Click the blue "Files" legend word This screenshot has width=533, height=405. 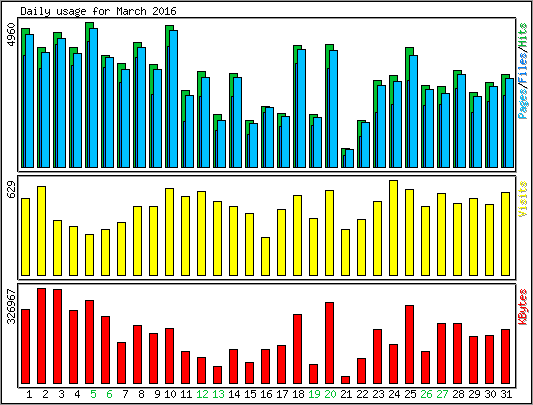click(x=523, y=67)
